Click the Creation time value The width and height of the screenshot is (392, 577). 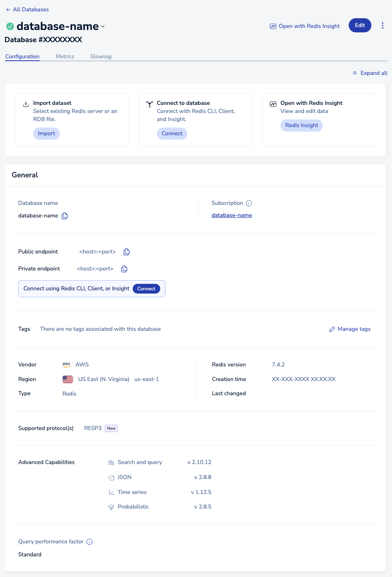point(303,379)
